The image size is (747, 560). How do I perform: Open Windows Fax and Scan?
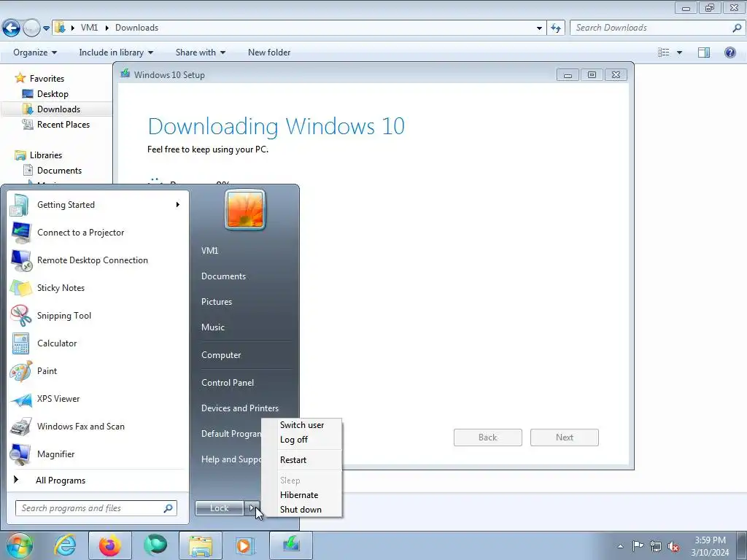pyautogui.click(x=97, y=426)
